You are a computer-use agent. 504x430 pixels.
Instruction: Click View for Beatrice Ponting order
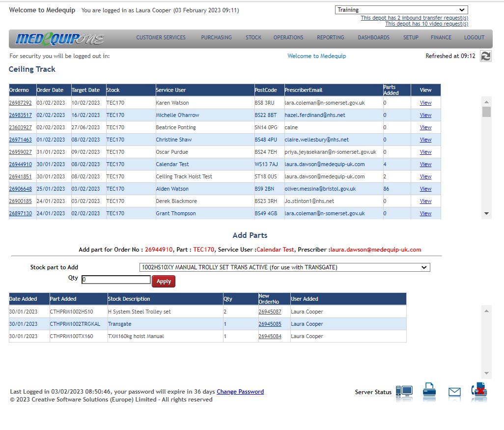[x=425, y=127]
